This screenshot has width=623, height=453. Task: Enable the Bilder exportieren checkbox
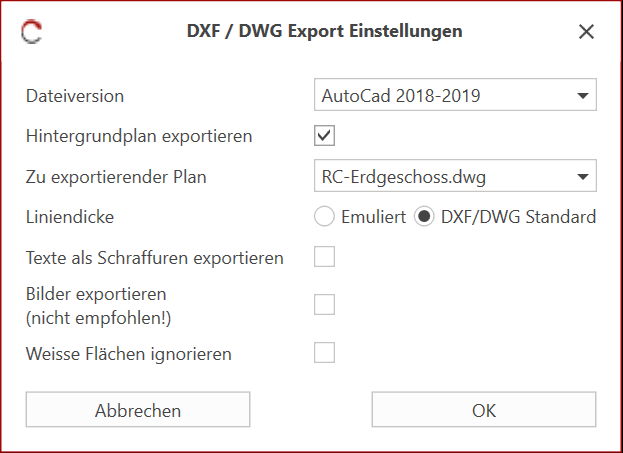pos(324,304)
